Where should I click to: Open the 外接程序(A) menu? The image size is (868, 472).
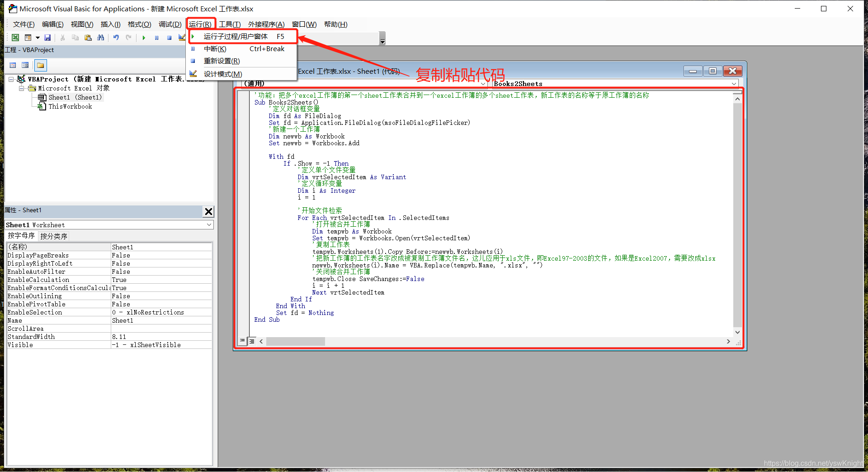[266, 24]
